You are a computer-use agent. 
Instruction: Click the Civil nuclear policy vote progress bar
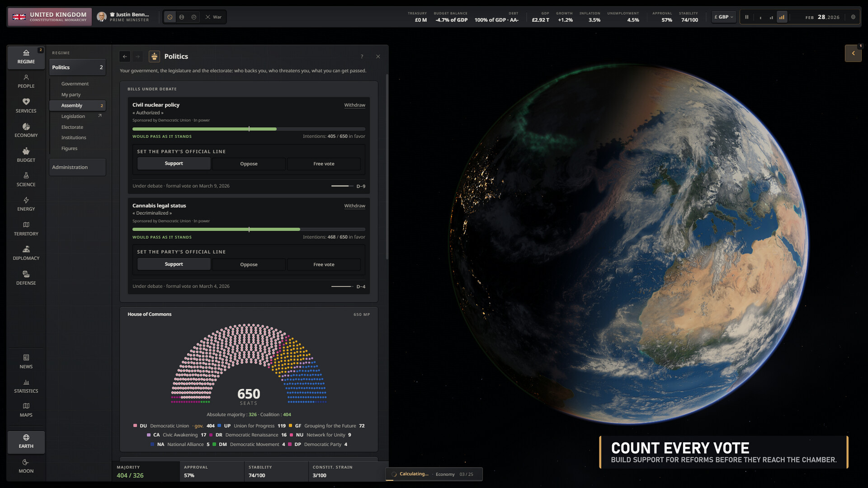(249, 129)
